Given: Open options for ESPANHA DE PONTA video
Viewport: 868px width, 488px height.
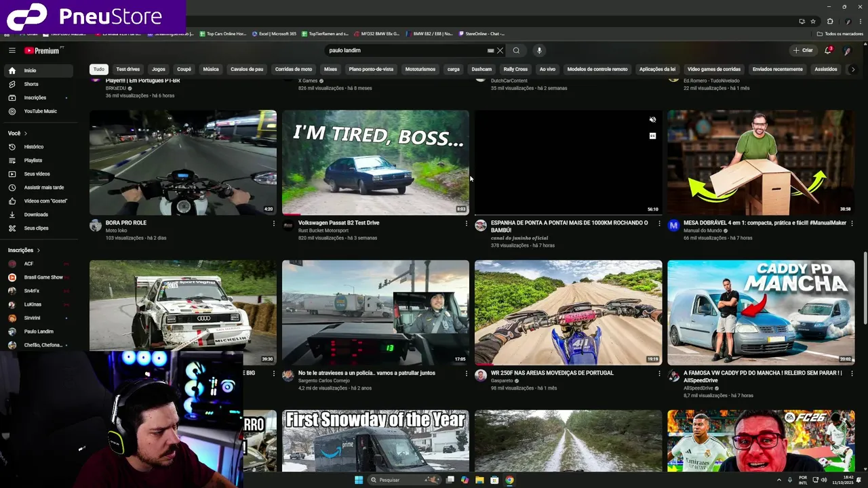Looking at the screenshot, I should click(x=659, y=223).
